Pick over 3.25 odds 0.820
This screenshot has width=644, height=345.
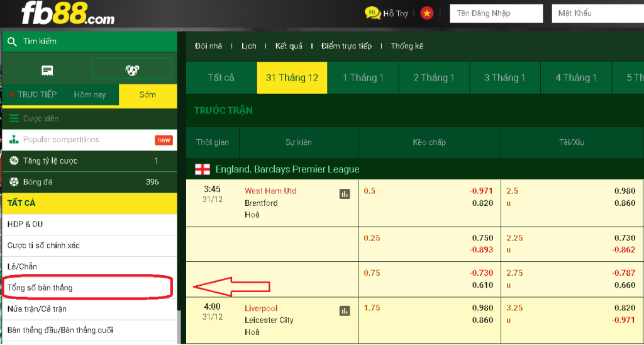625,308
